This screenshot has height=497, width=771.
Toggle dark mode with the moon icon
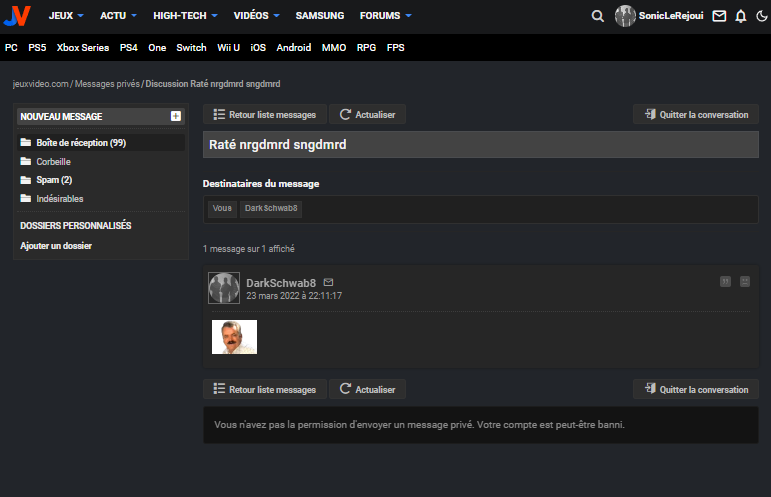point(762,16)
